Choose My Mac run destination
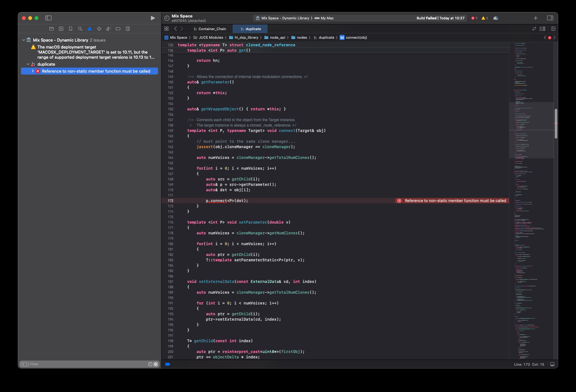The height and width of the screenshot is (392, 576). (x=324, y=18)
